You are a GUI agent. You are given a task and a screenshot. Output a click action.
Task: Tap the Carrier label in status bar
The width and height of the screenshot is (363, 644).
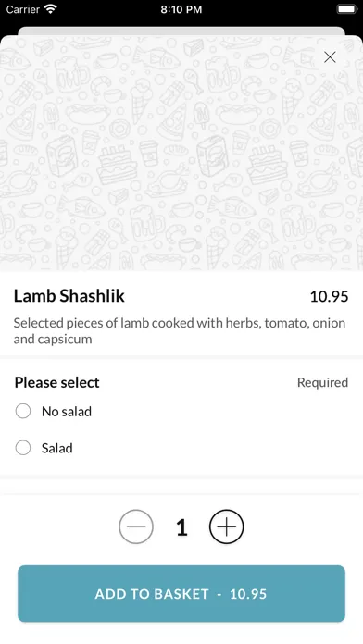(x=23, y=9)
